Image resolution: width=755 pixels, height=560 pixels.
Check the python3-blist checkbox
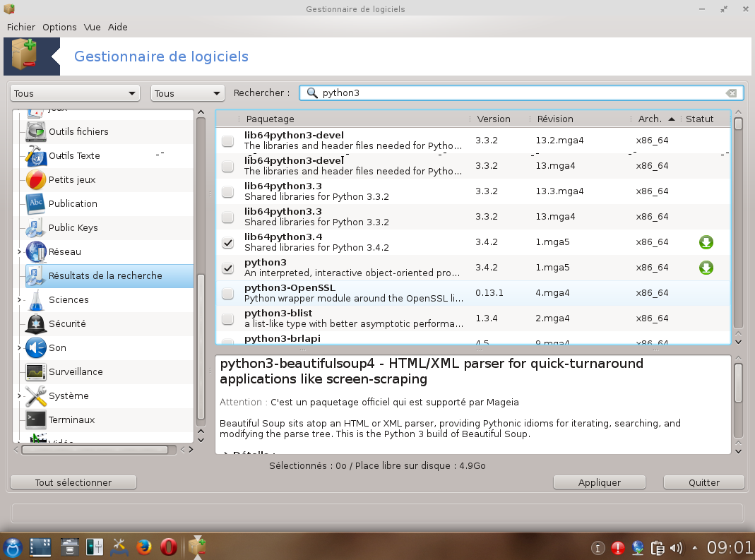tap(227, 319)
